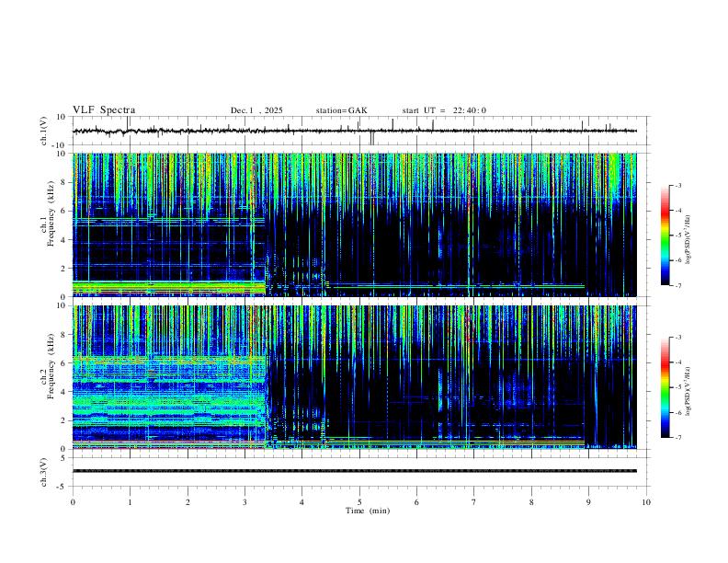Screen dimensions: 728x563
Task: Click the time axis tick label "7"
Action: (474, 502)
